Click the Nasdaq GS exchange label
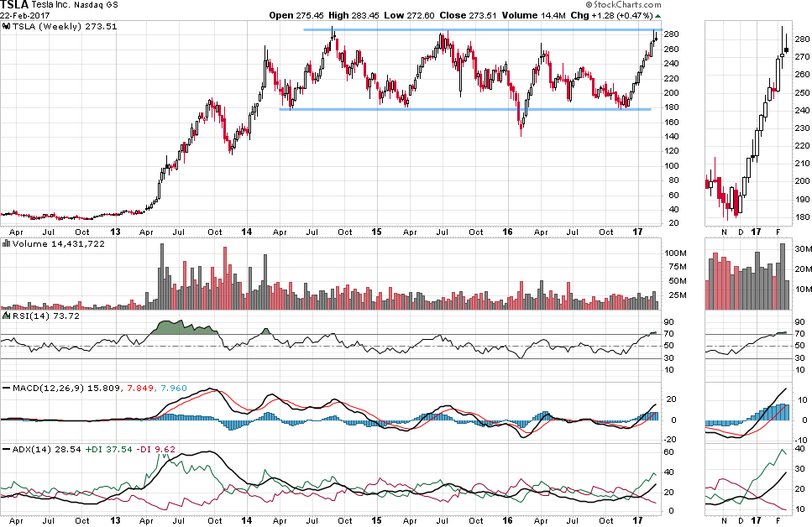812x527 pixels. coord(98,5)
